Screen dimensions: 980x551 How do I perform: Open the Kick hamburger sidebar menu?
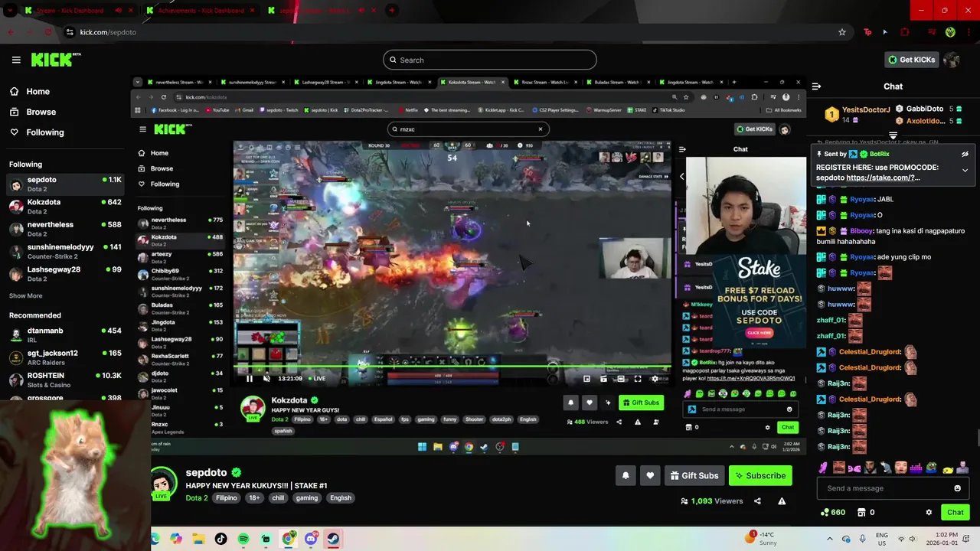point(16,60)
